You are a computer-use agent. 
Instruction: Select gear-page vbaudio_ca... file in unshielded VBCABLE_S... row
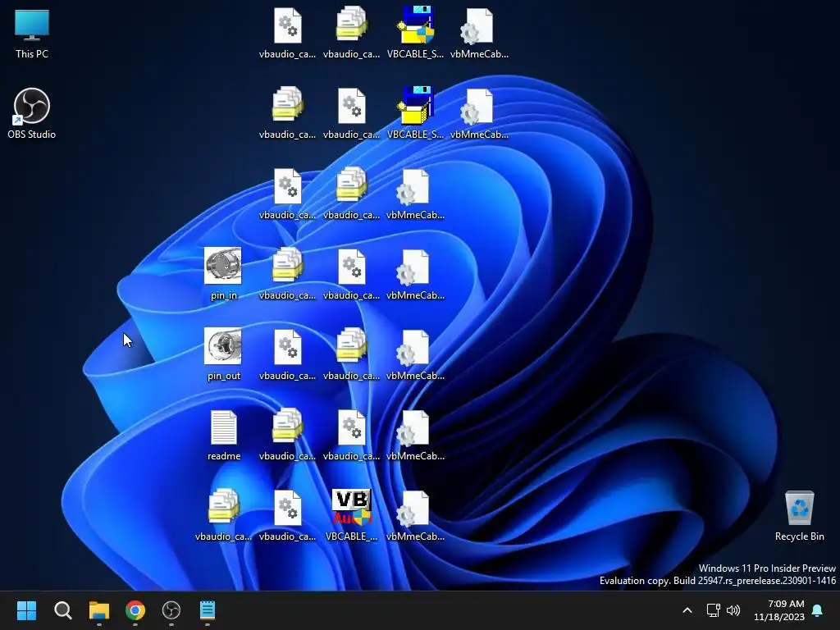(351, 113)
